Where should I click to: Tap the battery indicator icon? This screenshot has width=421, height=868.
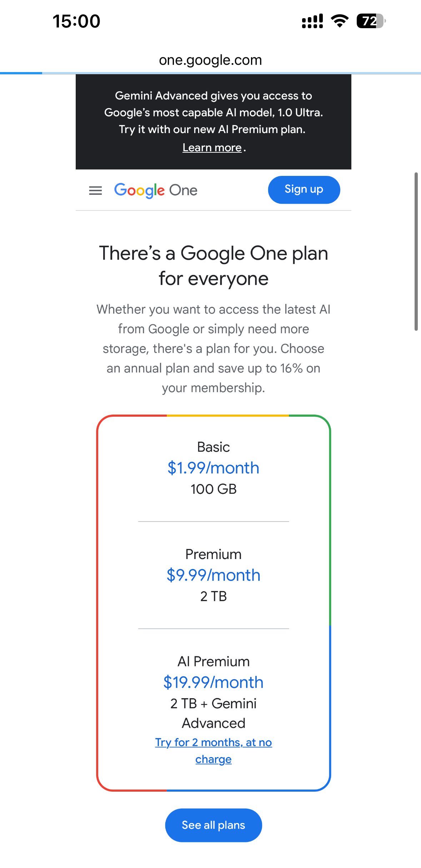[371, 21]
